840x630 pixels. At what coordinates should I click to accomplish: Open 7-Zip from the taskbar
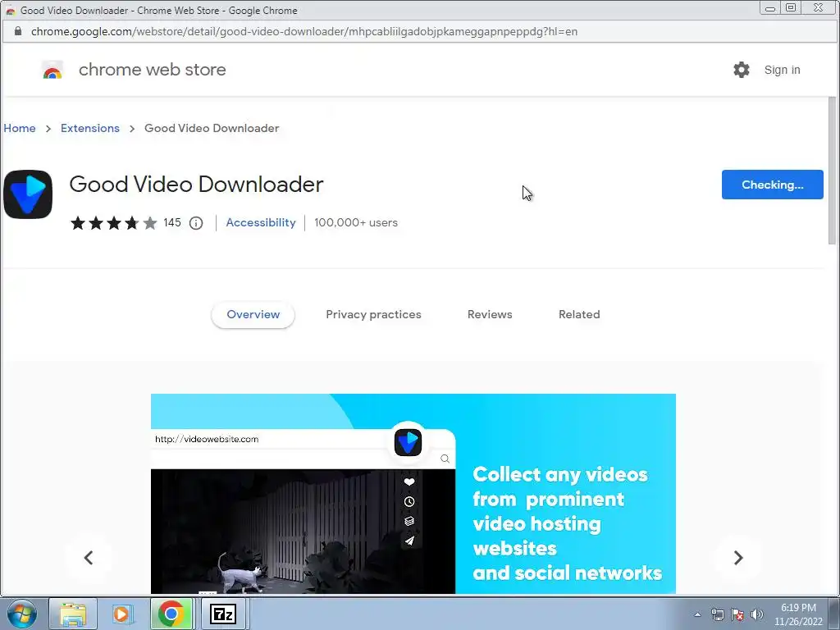(x=223, y=614)
